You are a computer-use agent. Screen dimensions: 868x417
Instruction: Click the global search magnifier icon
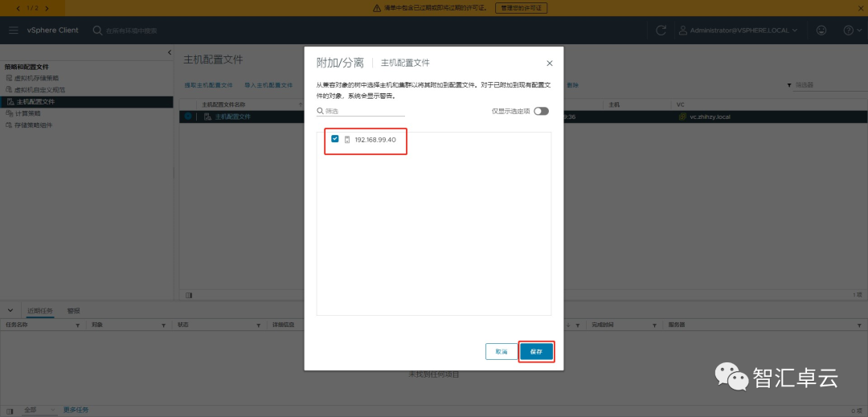(x=97, y=30)
